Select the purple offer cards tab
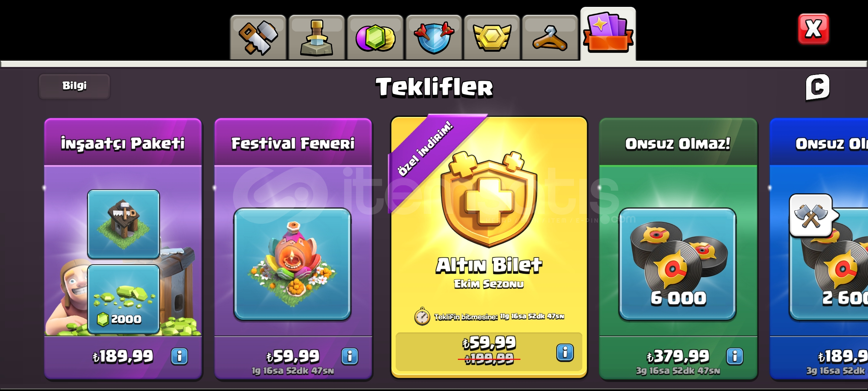868x391 pixels. point(608,34)
